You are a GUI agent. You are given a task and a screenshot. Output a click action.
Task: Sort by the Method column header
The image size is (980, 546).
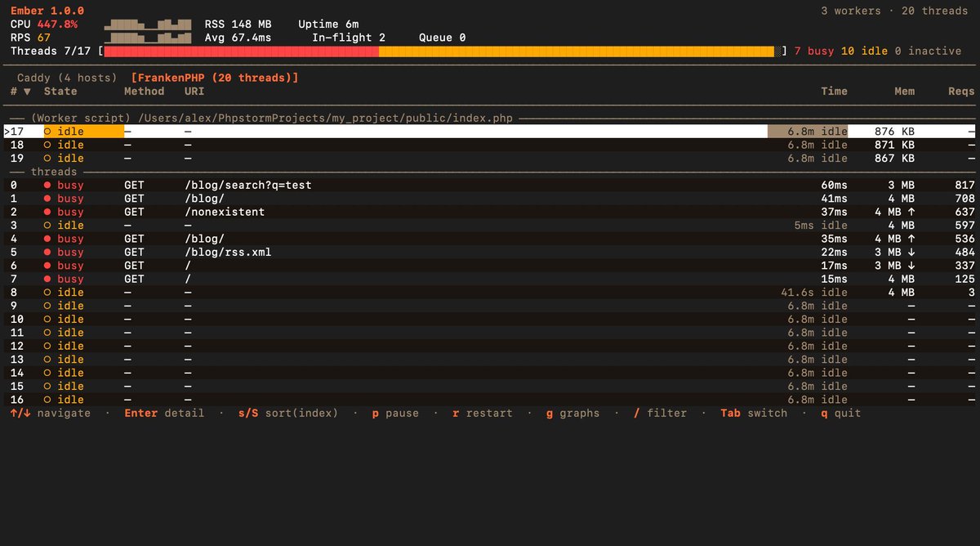point(144,92)
